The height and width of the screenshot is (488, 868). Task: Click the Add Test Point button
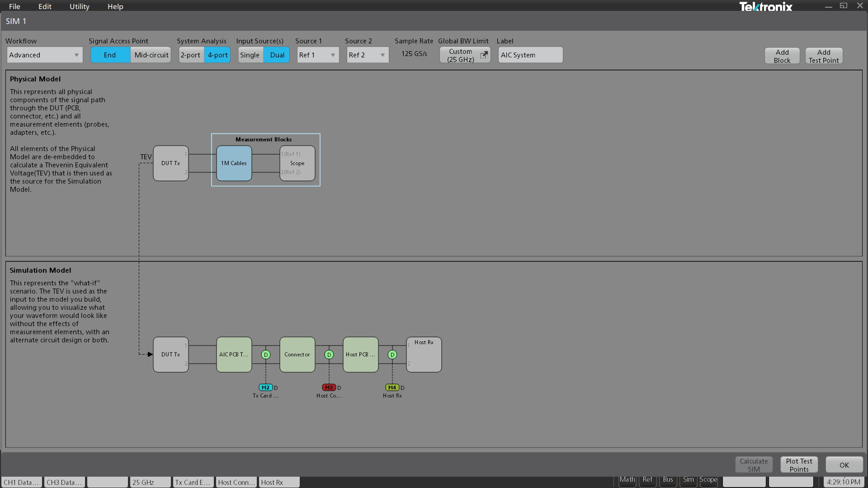[823, 56]
